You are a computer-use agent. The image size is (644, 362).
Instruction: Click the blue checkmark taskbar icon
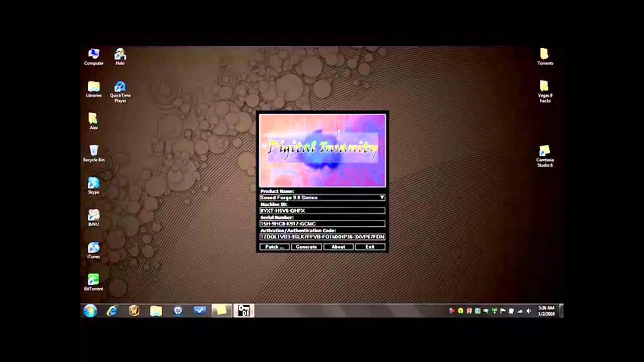[x=200, y=311]
